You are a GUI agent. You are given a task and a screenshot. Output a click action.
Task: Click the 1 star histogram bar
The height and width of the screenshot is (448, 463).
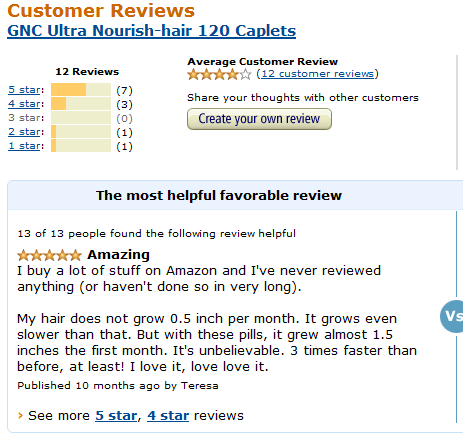pyautogui.click(x=81, y=146)
